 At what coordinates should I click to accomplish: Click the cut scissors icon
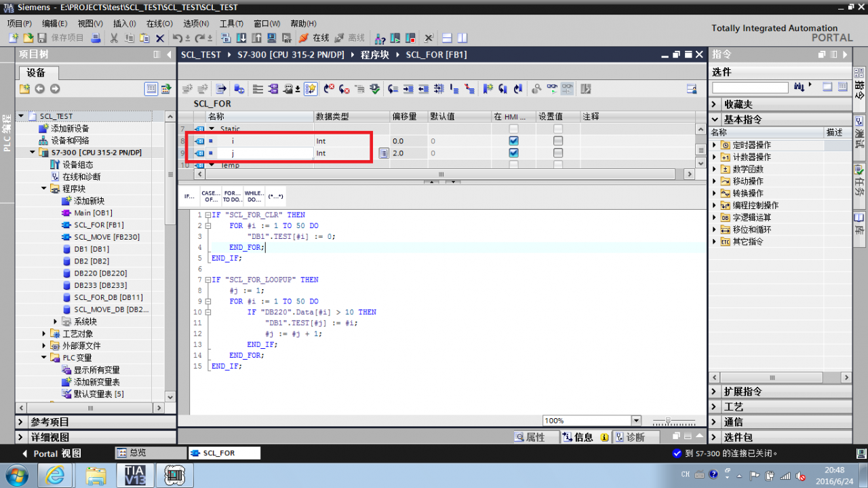[x=114, y=38]
